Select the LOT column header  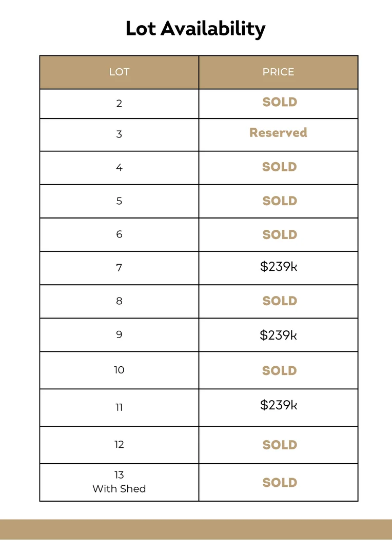coord(119,72)
